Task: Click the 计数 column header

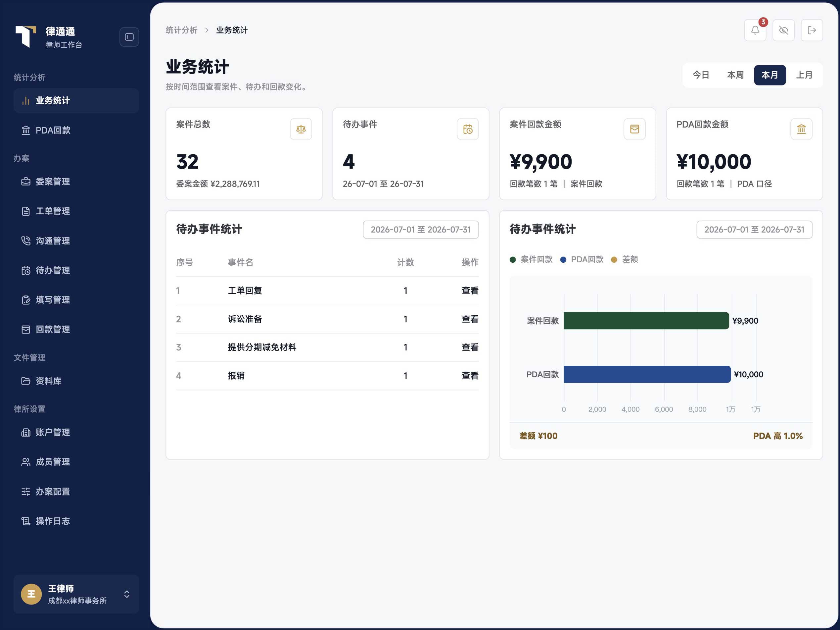Action: (405, 263)
